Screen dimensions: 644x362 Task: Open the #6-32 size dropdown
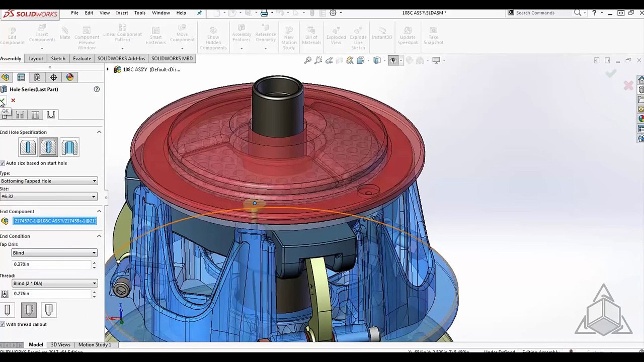click(x=49, y=197)
